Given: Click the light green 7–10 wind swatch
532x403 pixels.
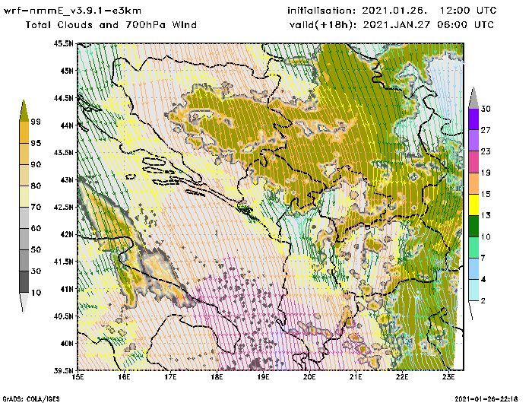Looking at the screenshot, I should point(473,248).
